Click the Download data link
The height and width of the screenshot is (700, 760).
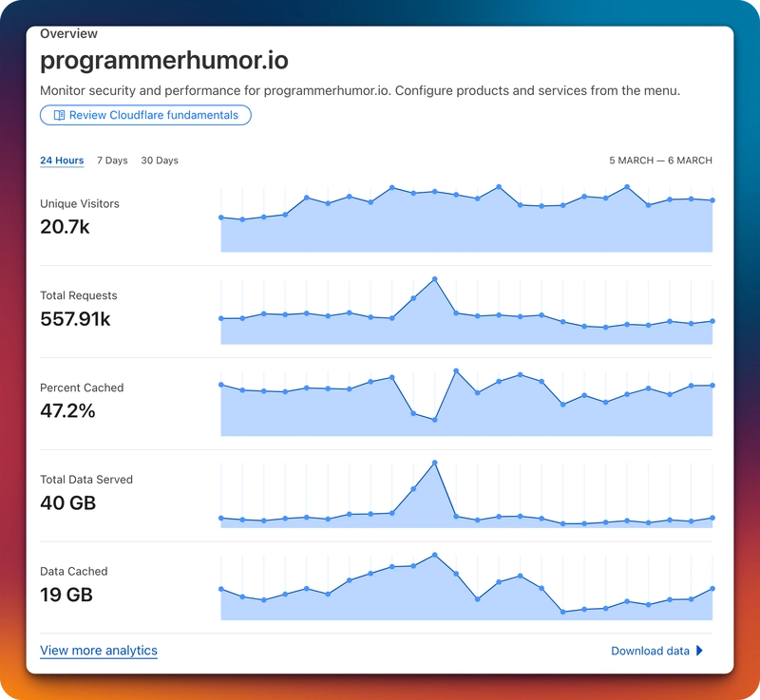point(650,651)
